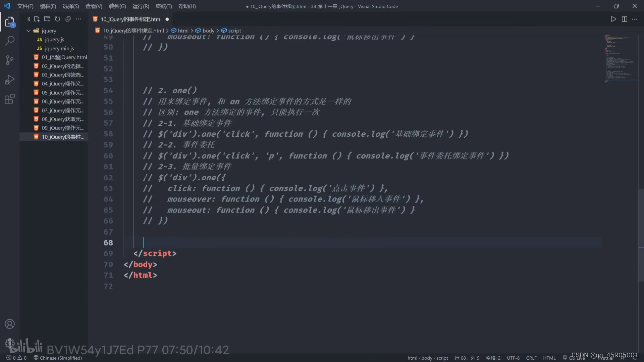The width and height of the screenshot is (644, 362).
Task: Open the Accounts icon in activity bar
Action: point(10,324)
